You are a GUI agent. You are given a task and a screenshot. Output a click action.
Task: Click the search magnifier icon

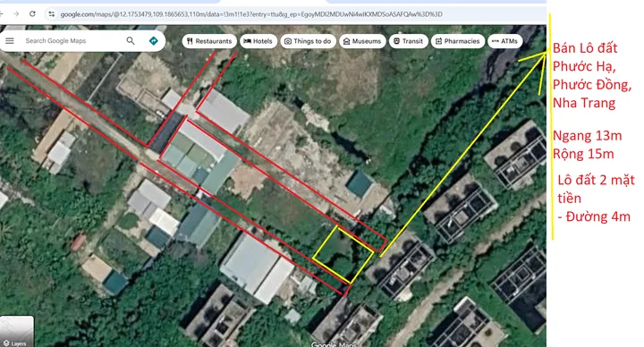tap(131, 40)
